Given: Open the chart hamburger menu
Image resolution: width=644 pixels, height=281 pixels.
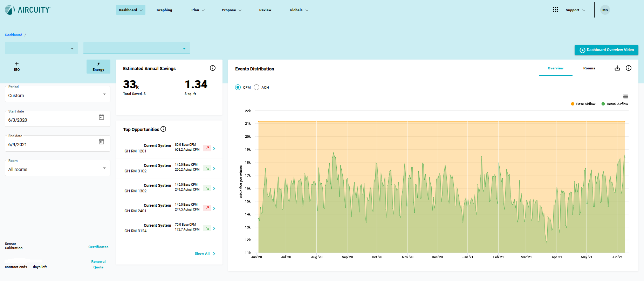Looking at the screenshot, I should tap(625, 96).
